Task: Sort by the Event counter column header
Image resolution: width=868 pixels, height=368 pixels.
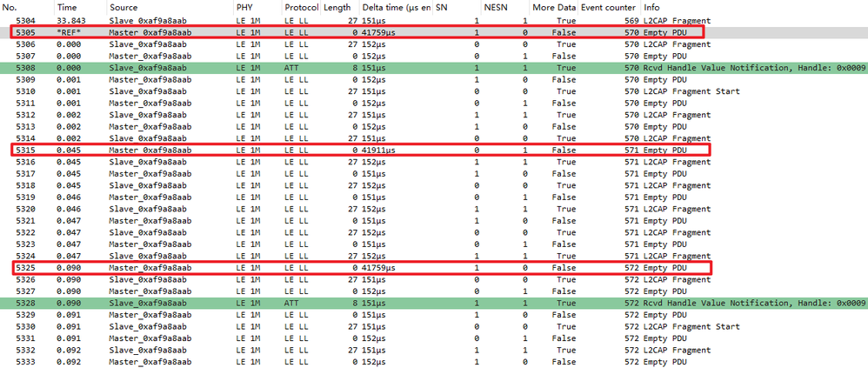Action: point(608,7)
